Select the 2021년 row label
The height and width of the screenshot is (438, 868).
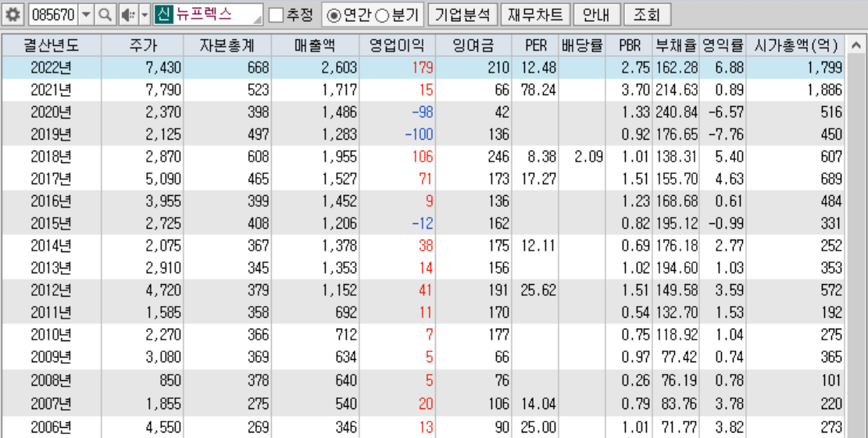(51, 90)
